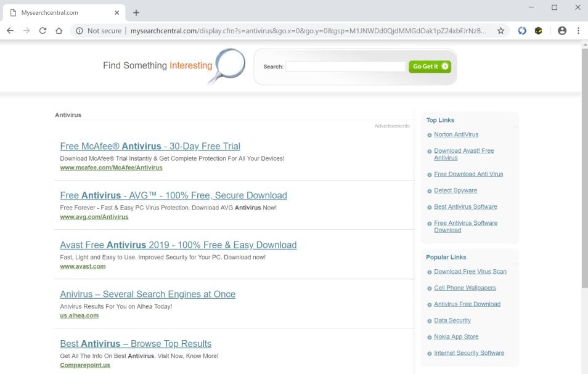Open Norton AntiVirus top link

click(456, 134)
